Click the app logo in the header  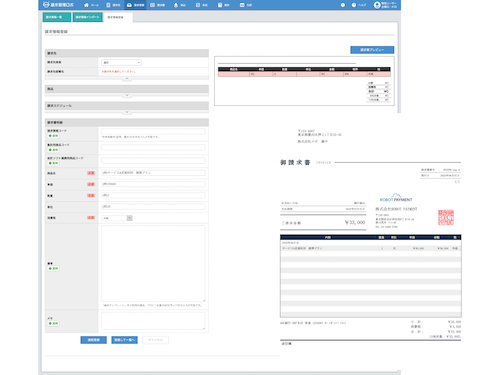click(x=58, y=5)
